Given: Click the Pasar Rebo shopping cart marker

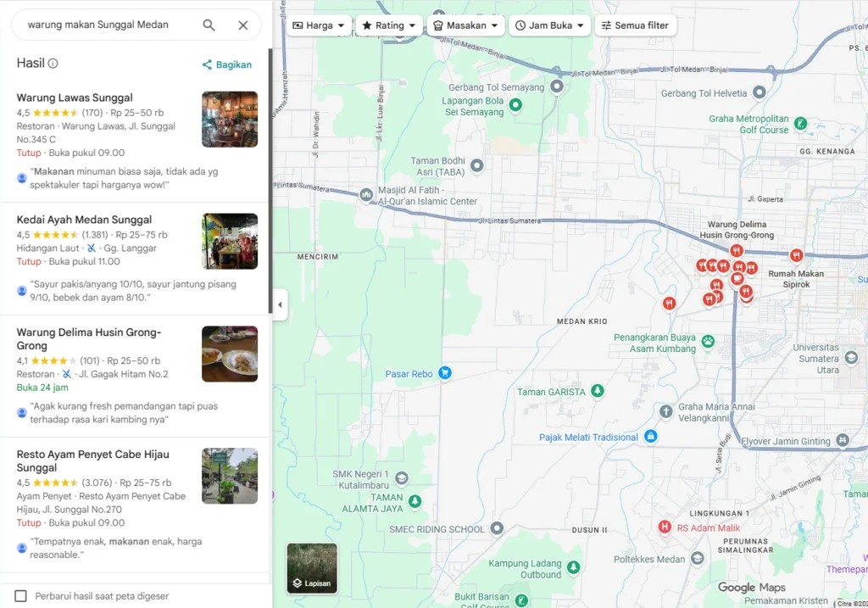Looking at the screenshot, I should 444,373.
